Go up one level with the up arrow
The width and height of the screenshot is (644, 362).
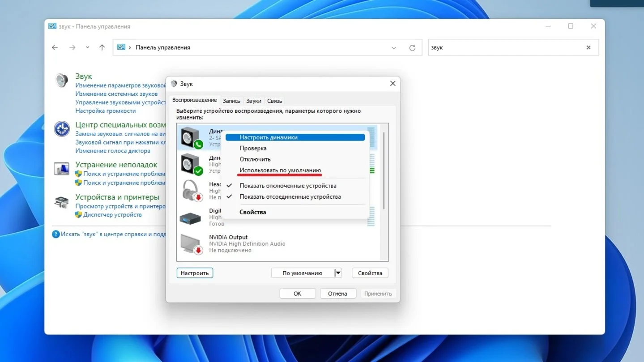102,47
